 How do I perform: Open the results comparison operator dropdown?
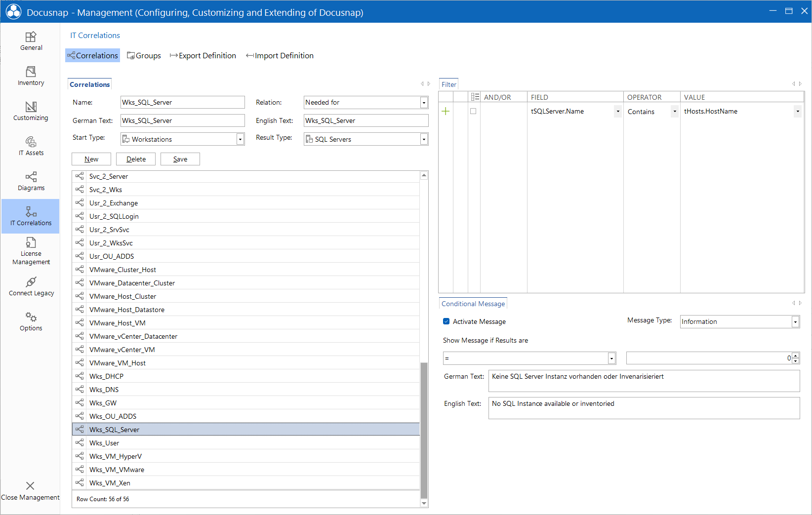[611, 358]
